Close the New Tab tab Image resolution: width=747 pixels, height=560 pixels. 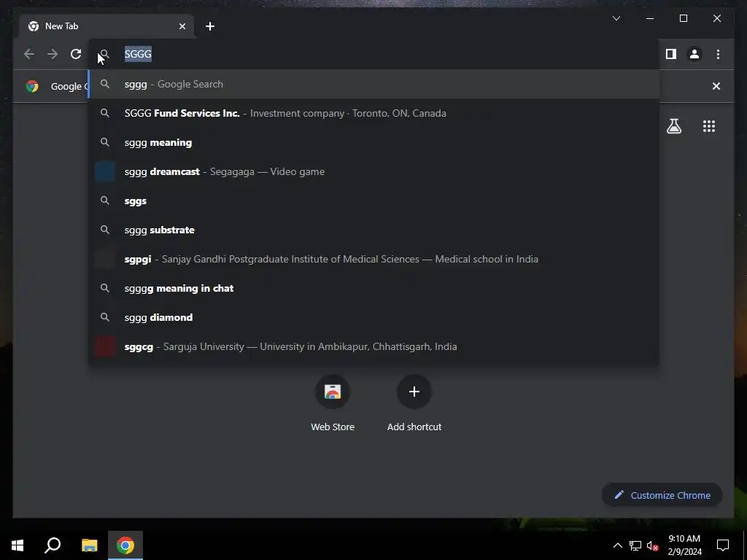pos(182,26)
